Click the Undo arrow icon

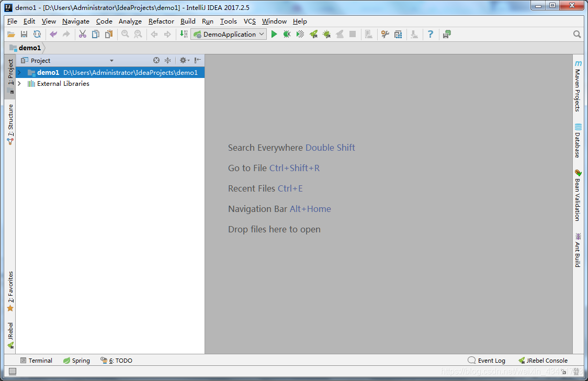point(53,35)
